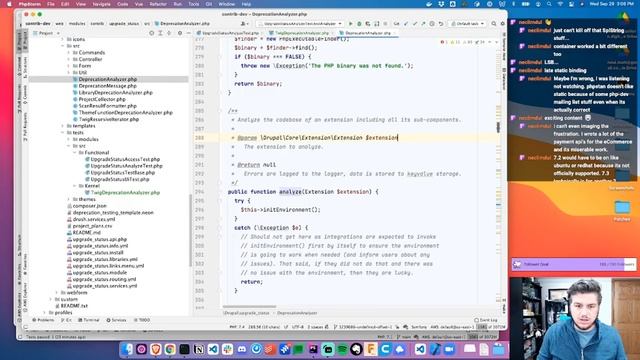
Task: Expand the profiles folder
Action: coord(45,313)
